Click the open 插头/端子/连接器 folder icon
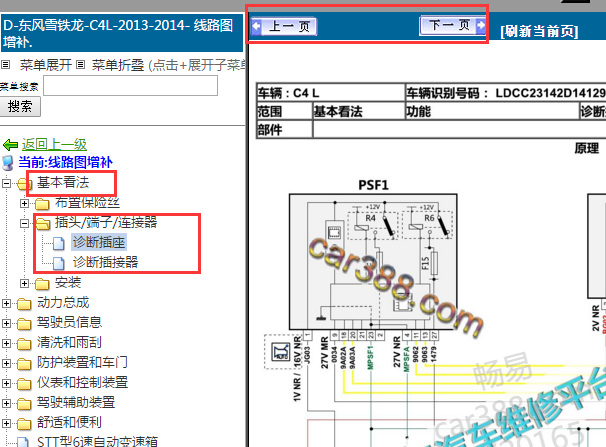This screenshot has height=447, width=606. click(43, 223)
